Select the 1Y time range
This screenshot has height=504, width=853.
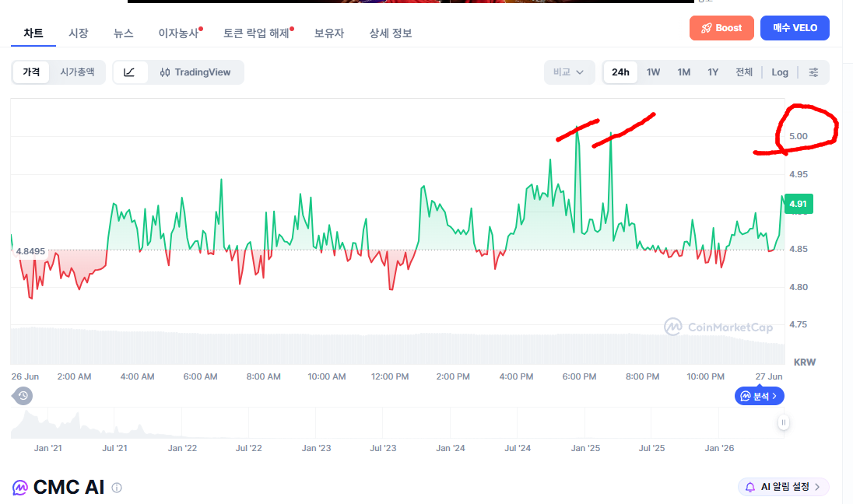[x=713, y=72]
